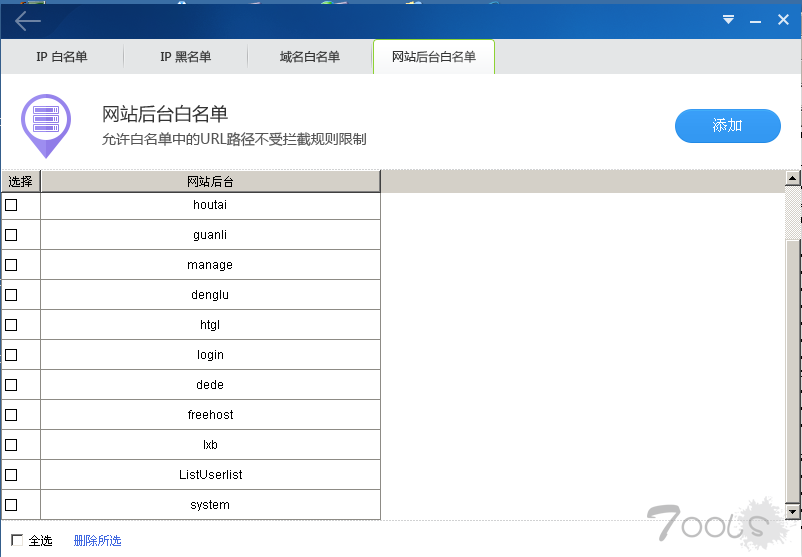Click the vertical scrollbar thumb
The image size is (802, 557).
793,371
